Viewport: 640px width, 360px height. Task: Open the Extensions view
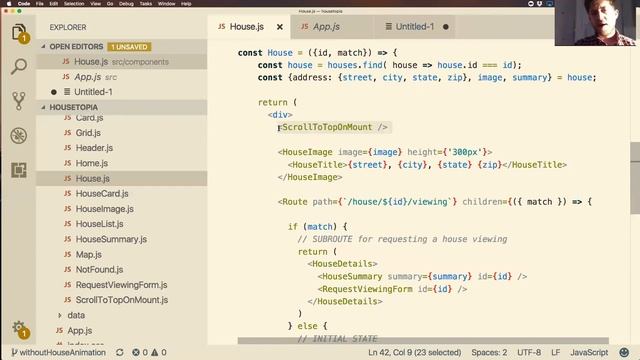pyautogui.click(x=19, y=170)
